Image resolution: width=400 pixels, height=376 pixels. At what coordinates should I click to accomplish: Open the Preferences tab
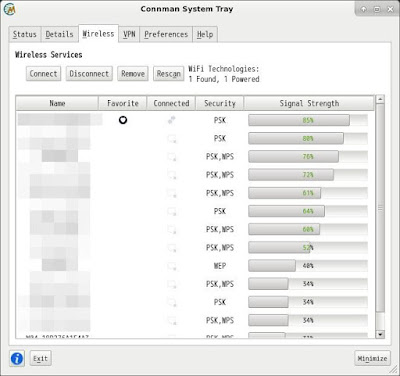166,34
